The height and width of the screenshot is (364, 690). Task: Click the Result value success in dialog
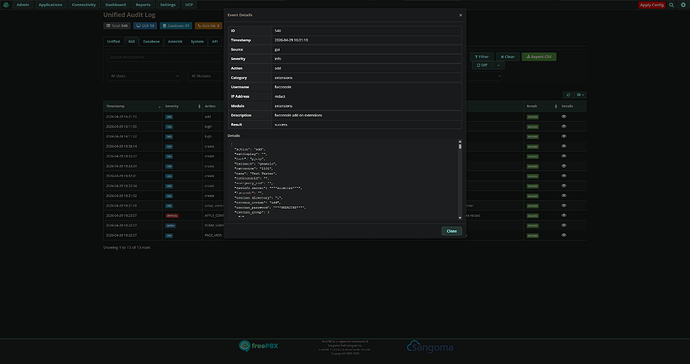click(281, 125)
